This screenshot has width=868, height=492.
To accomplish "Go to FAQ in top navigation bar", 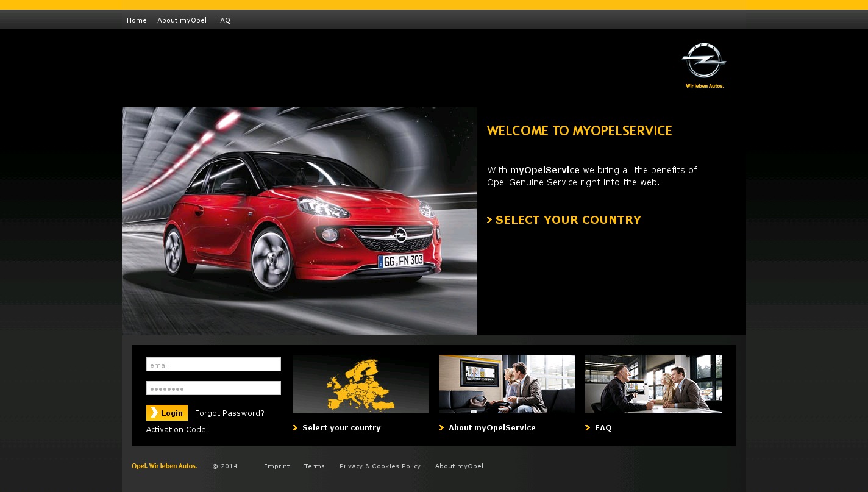I will coord(224,20).
